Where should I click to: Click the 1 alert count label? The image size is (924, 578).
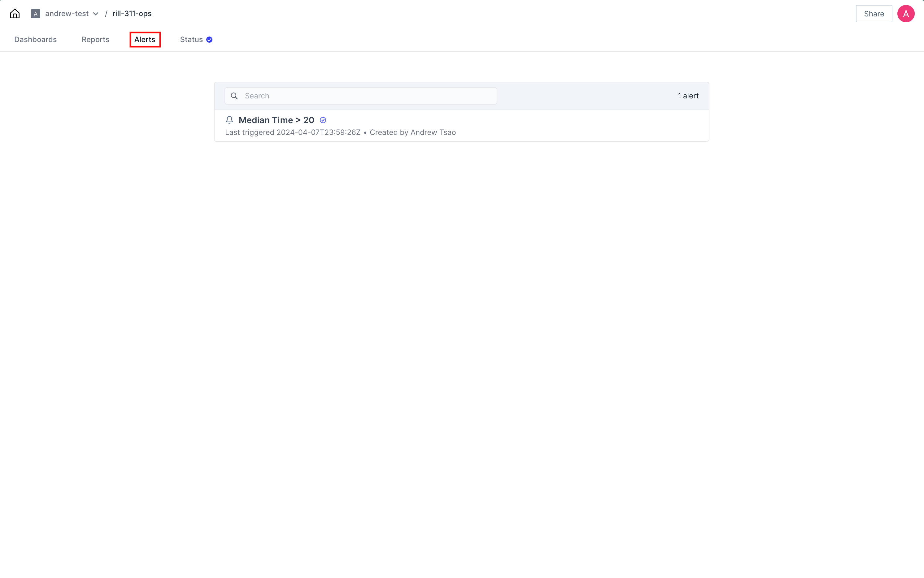pos(688,96)
